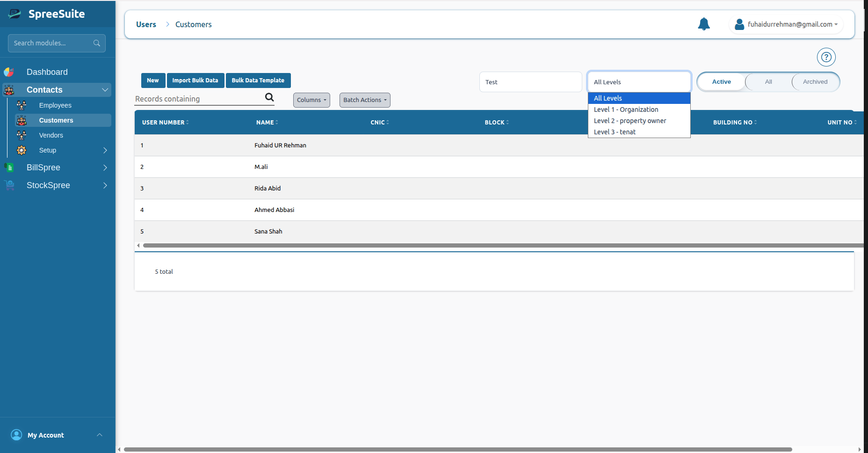Go to Users breadcrumb link

pyautogui.click(x=146, y=24)
